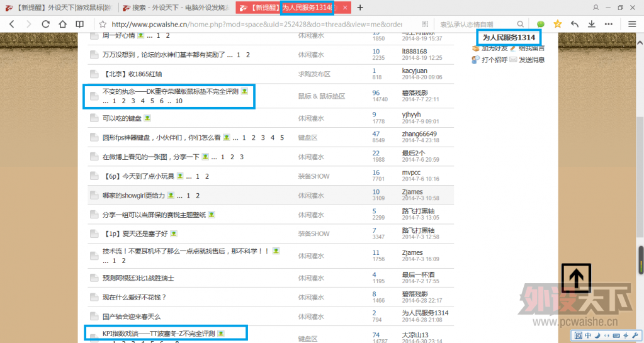Screen dimensions: 644x343
Task: Click the search magnifier icon
Action: [x=521, y=25]
